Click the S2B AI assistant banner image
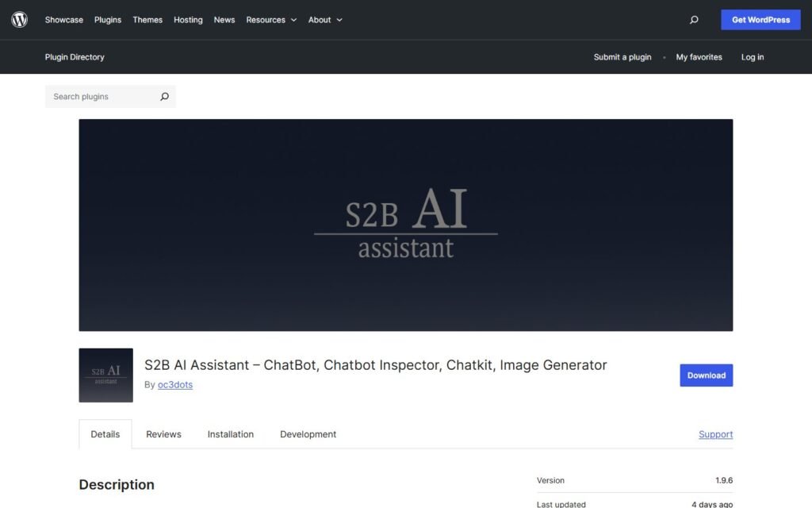The image size is (812, 508). coord(405,225)
